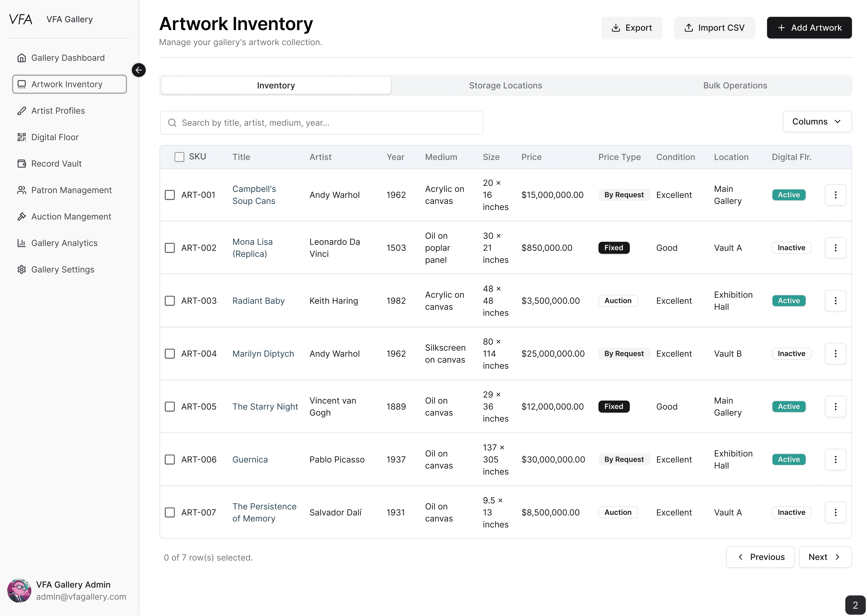Open the Gallery Dashboard via its home icon
Image resolution: width=867 pixels, height=616 pixels.
click(x=22, y=58)
